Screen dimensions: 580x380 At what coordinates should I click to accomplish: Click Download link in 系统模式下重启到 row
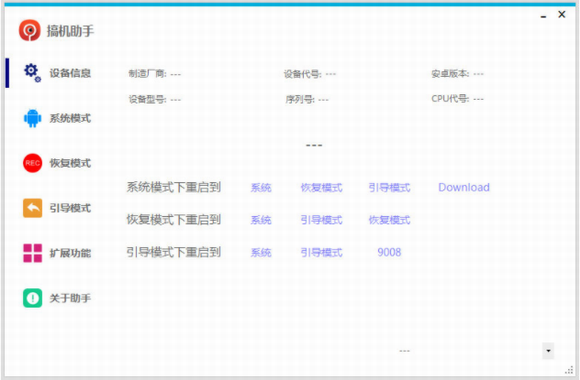click(x=464, y=187)
